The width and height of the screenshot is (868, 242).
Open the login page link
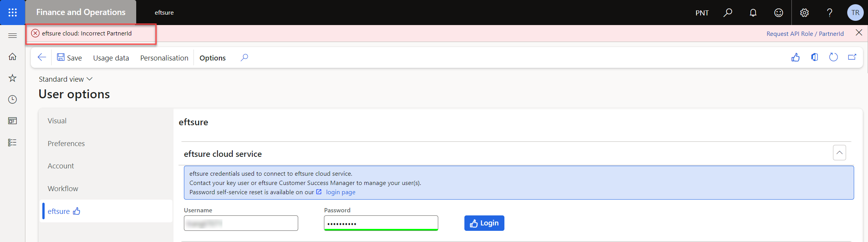341,192
